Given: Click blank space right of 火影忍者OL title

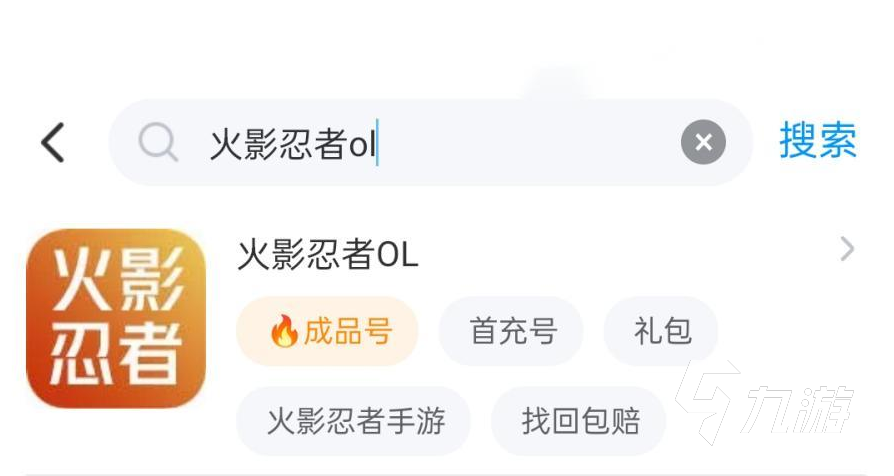Looking at the screenshot, I should [620, 255].
